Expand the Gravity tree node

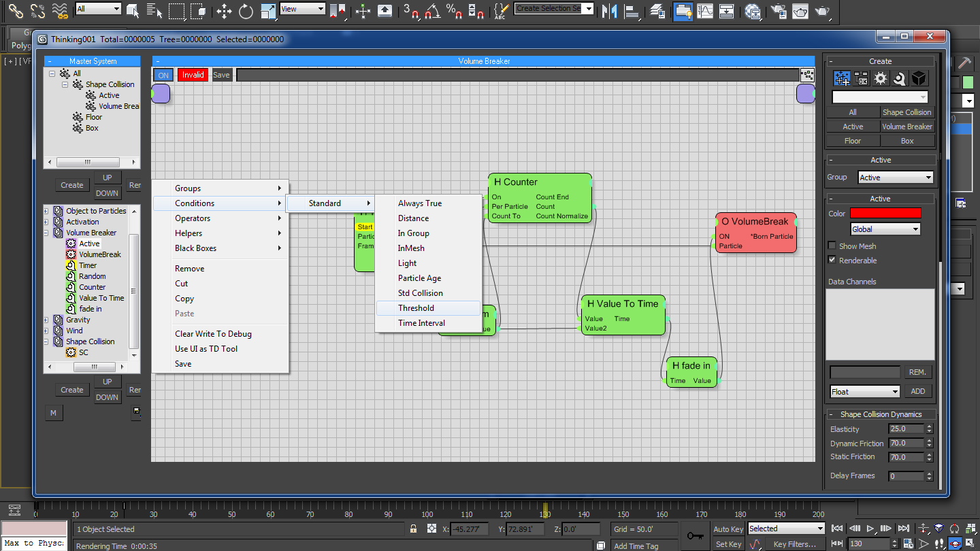tap(46, 320)
